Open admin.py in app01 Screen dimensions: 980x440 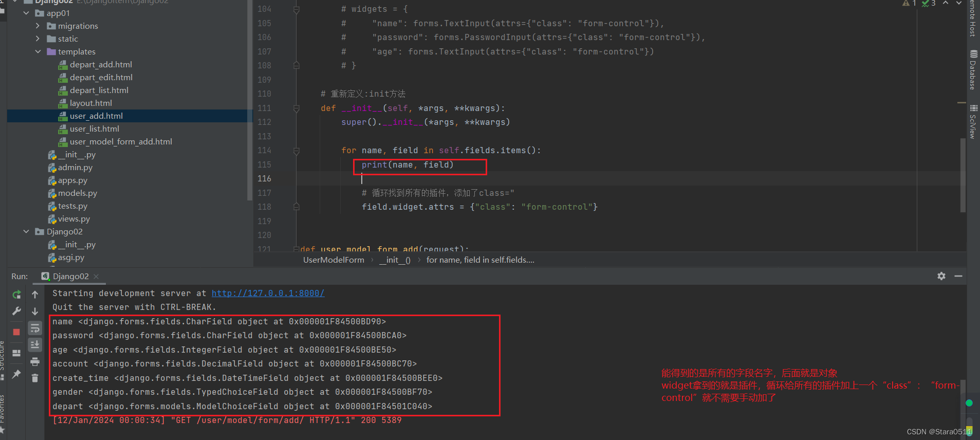pyautogui.click(x=75, y=167)
